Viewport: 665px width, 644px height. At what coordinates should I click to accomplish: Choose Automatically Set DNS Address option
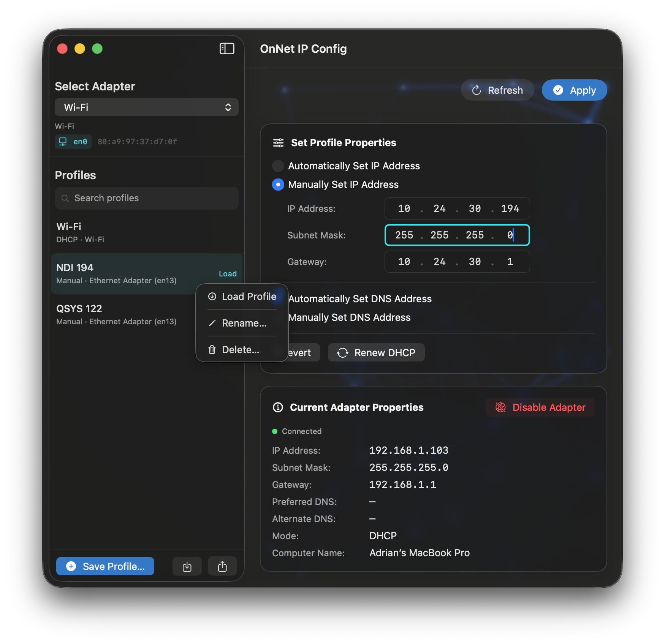coord(360,299)
